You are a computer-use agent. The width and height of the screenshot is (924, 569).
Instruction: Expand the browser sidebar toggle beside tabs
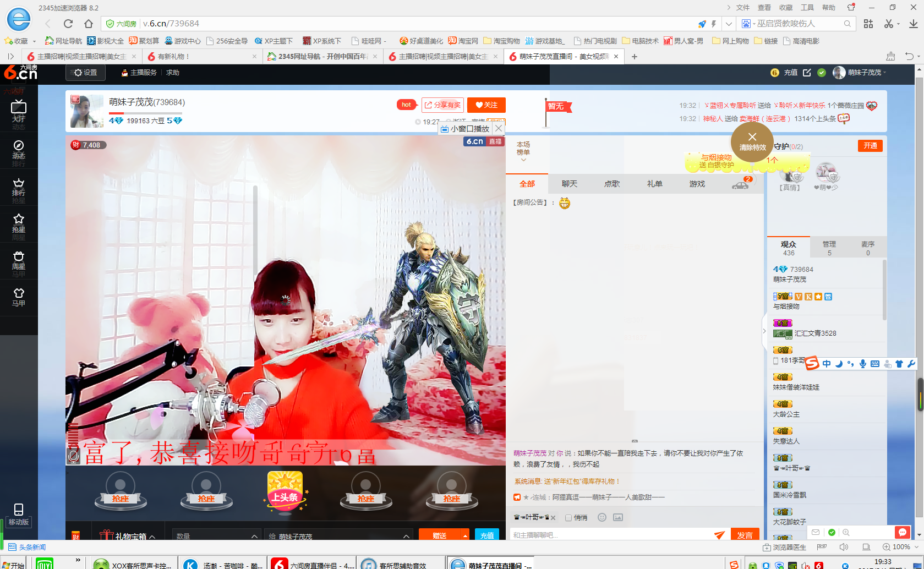pyautogui.click(x=10, y=56)
